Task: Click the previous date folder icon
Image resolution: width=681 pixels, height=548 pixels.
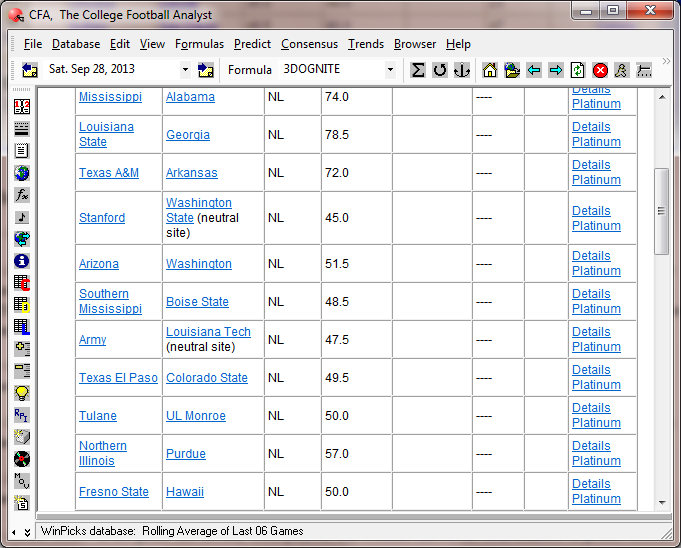Action: click(30, 70)
